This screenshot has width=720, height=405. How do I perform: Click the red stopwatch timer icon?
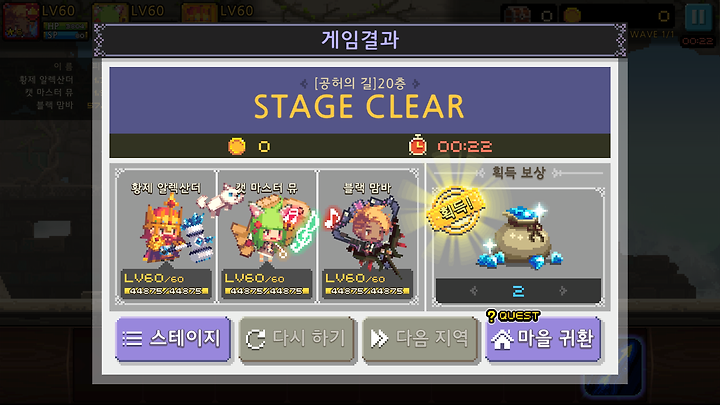click(x=417, y=146)
